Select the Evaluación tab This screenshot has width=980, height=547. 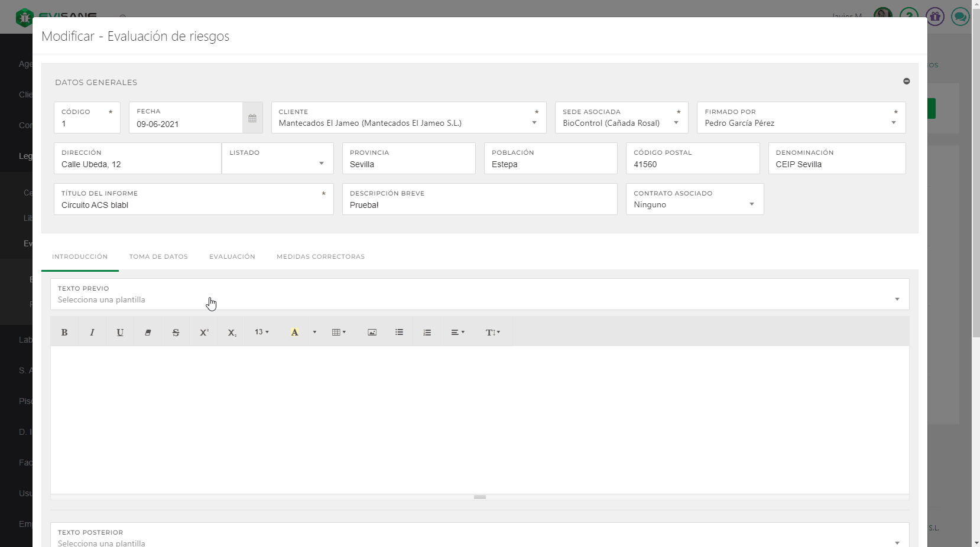[x=232, y=257]
